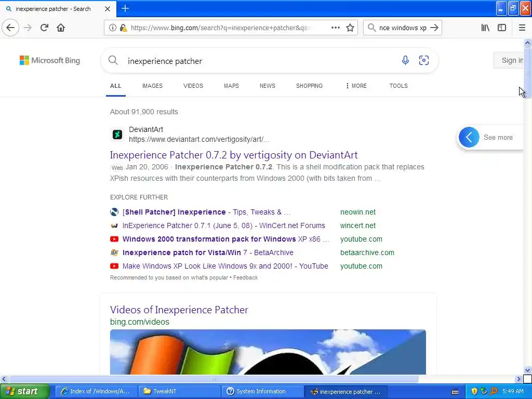Open Inexperience patch for Vista/Win 7 link
The image size is (532, 399).
point(208,253)
